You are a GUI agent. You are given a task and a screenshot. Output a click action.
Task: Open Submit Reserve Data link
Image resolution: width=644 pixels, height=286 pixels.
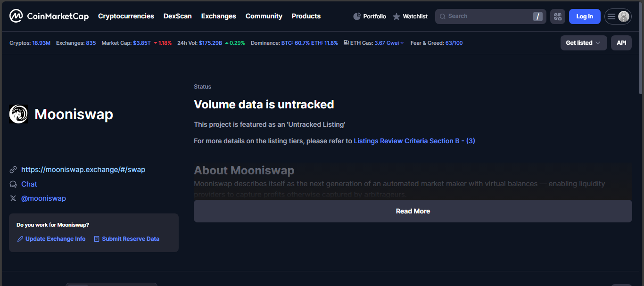131,239
